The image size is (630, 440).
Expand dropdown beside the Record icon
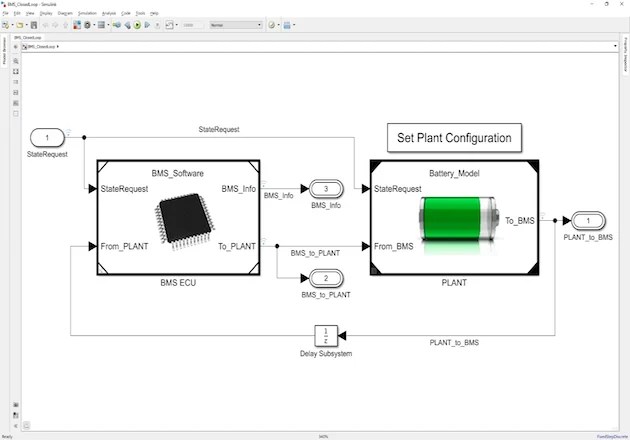(176, 25)
